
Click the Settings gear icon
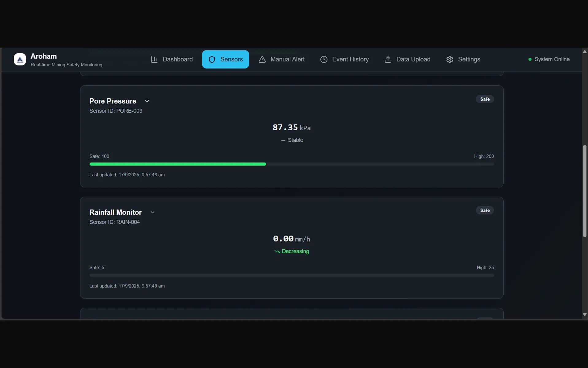[x=450, y=59]
